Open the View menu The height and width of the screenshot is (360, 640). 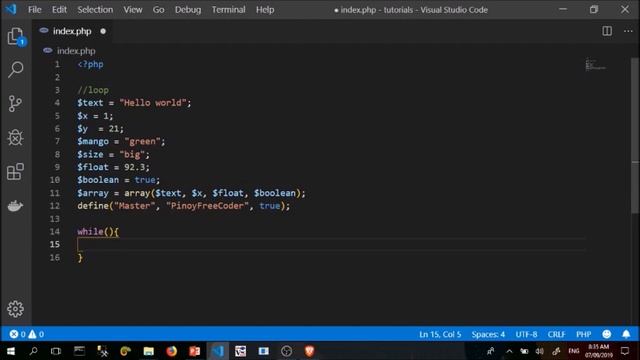tap(133, 9)
